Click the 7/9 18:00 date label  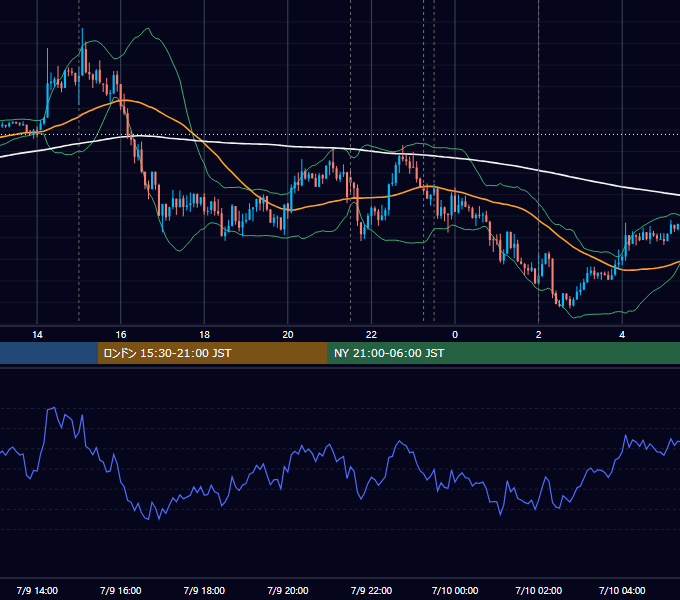[204, 590]
